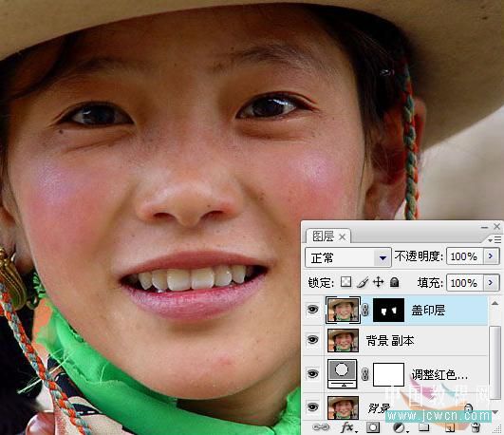
Task: Toggle lock position move icon
Action: click(x=379, y=282)
